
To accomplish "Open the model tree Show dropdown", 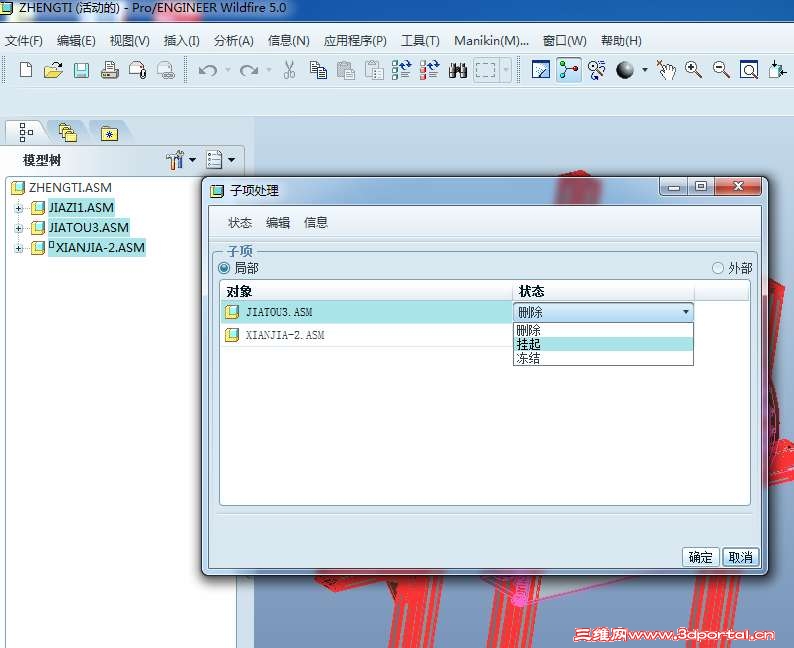I will click(x=221, y=160).
